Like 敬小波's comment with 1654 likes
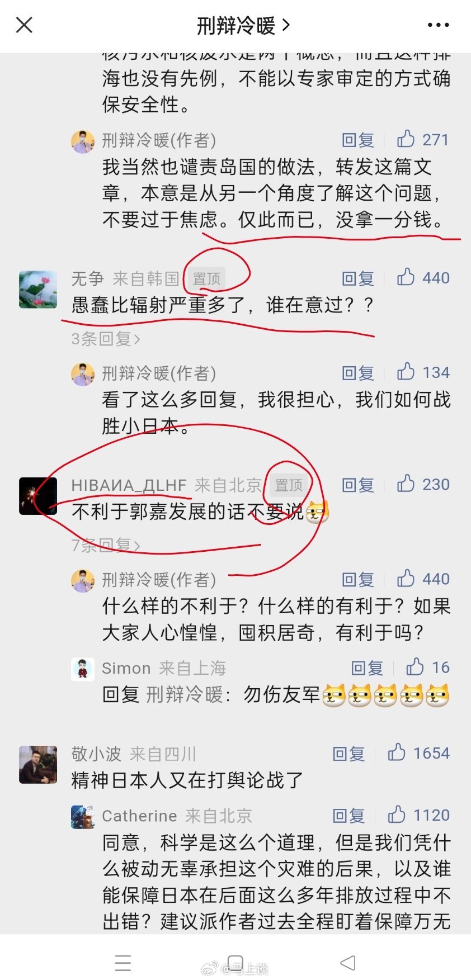The image size is (471, 980). click(x=418, y=753)
